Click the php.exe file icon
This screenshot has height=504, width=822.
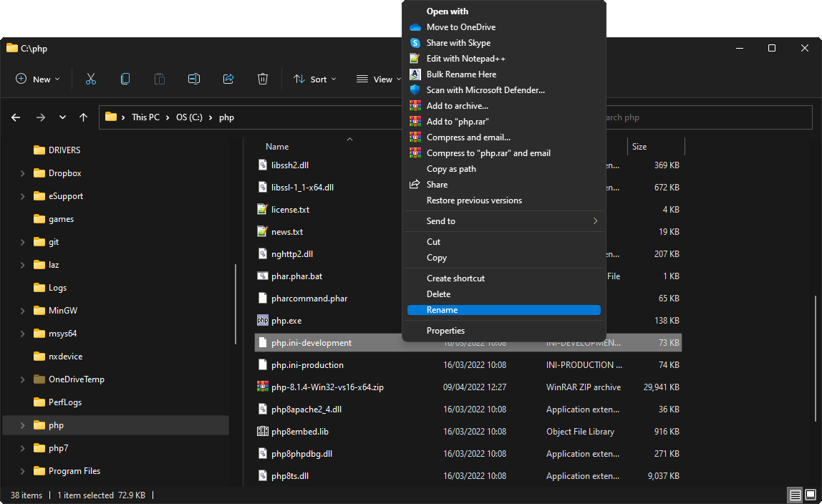[x=263, y=321]
